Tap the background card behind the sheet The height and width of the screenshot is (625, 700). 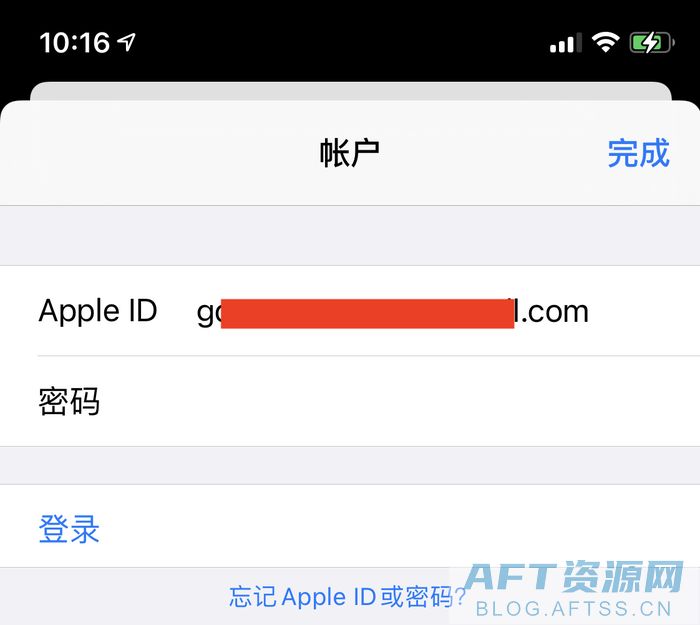tap(351, 91)
